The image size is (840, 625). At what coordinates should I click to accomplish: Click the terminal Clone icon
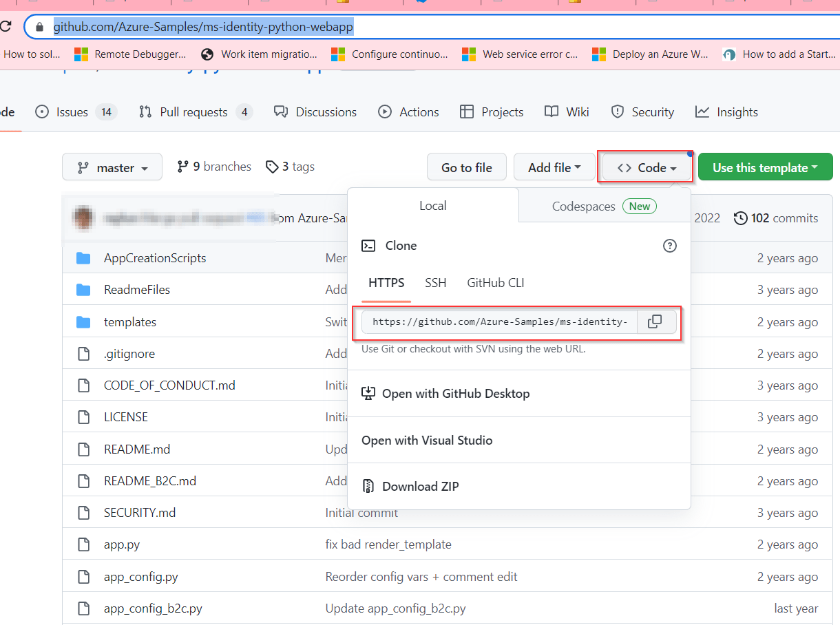[368, 246]
